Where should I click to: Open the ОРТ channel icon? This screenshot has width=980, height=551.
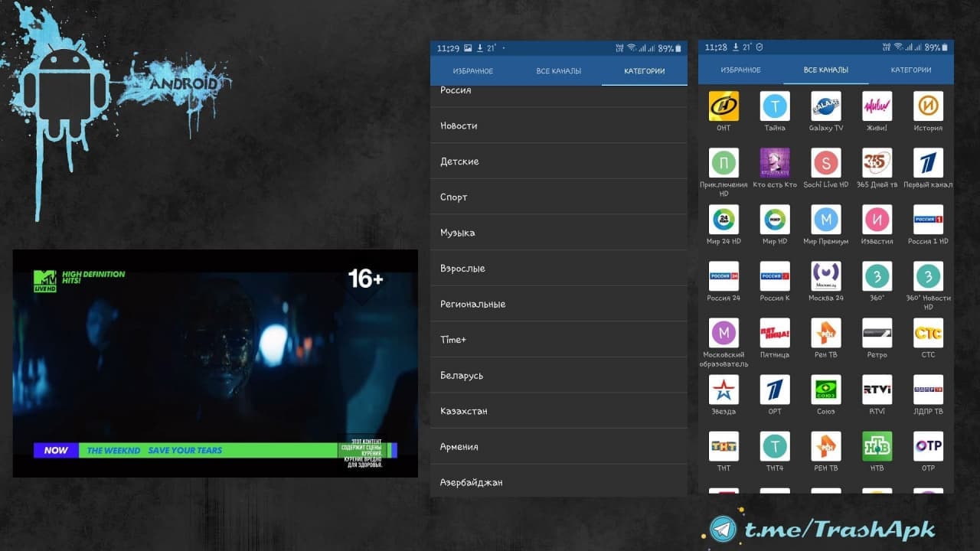coord(775,390)
